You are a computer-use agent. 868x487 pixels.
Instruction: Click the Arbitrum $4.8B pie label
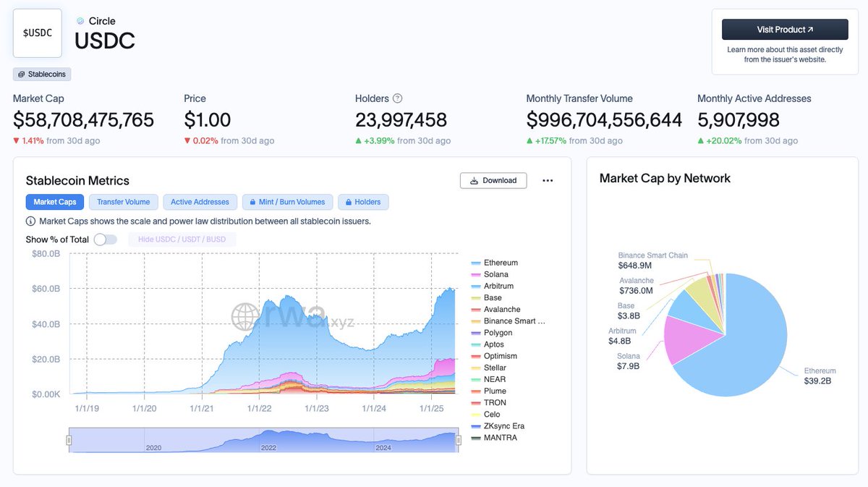(x=623, y=336)
